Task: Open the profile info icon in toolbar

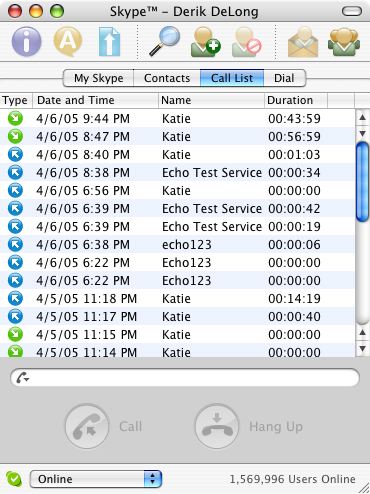Action: pyautogui.click(x=26, y=42)
